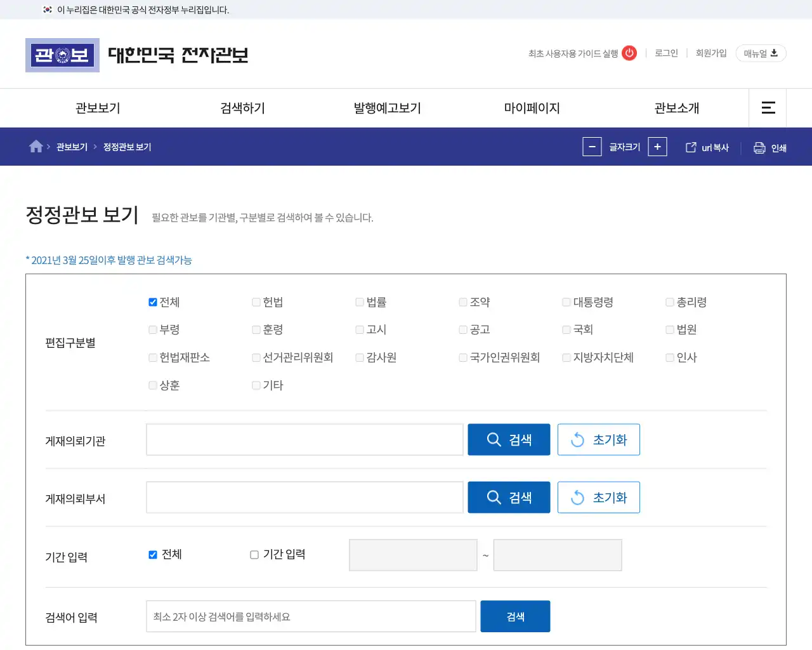Click the keyword search input field
The image size is (812, 650).
tap(311, 616)
